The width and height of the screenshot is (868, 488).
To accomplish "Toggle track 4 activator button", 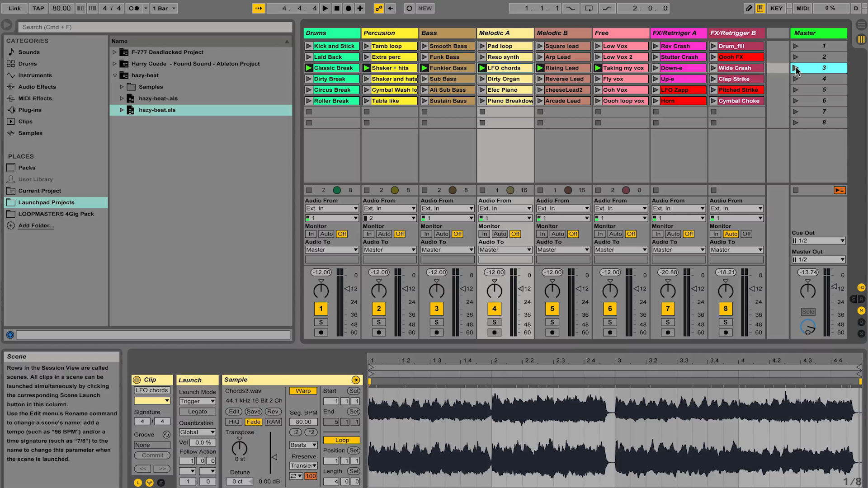I will pos(494,309).
